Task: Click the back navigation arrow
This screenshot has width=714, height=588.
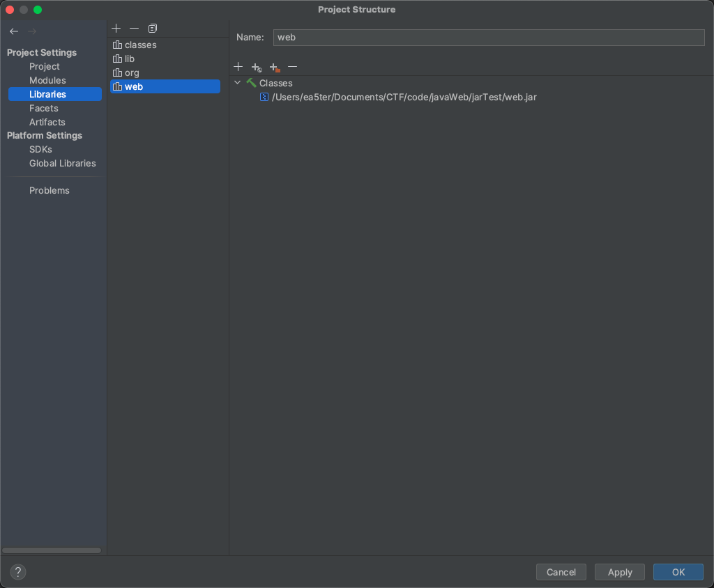Action: click(14, 31)
